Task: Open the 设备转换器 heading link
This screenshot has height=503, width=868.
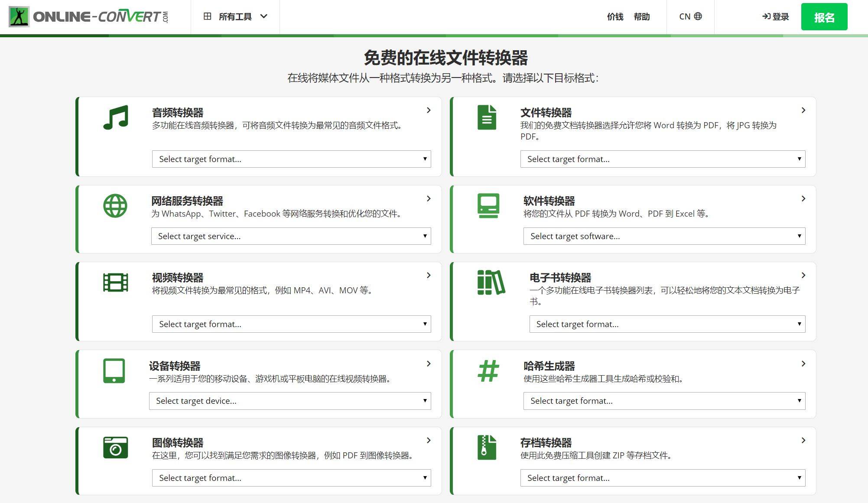Action: tap(175, 366)
